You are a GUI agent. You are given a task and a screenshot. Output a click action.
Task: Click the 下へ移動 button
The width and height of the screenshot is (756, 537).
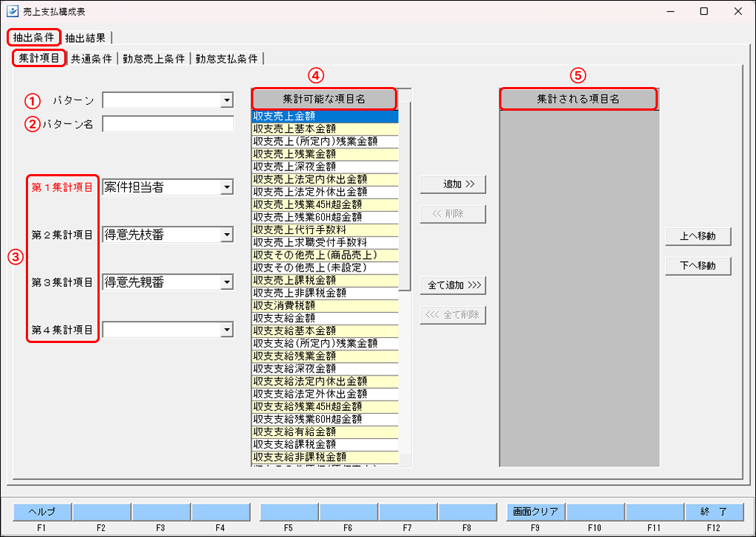click(x=698, y=266)
